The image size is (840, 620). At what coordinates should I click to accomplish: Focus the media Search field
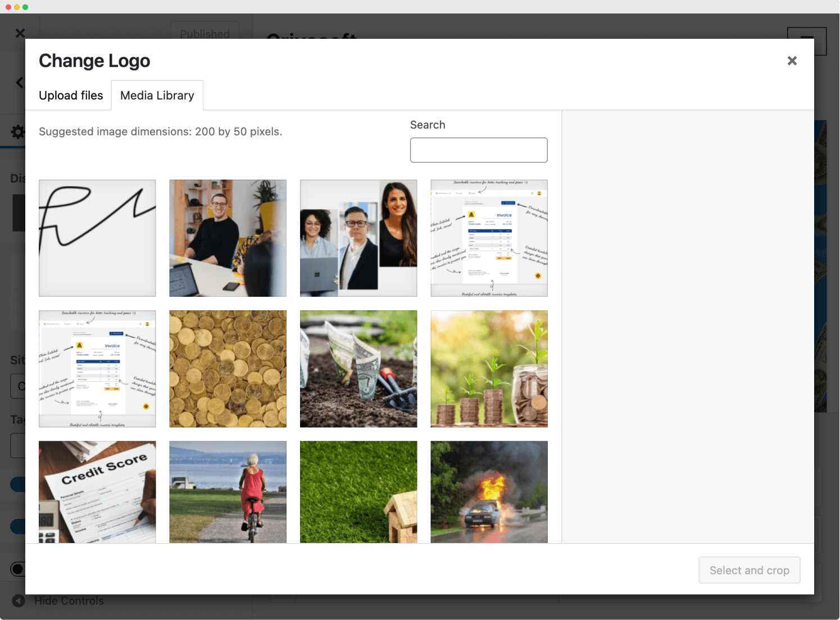point(479,150)
